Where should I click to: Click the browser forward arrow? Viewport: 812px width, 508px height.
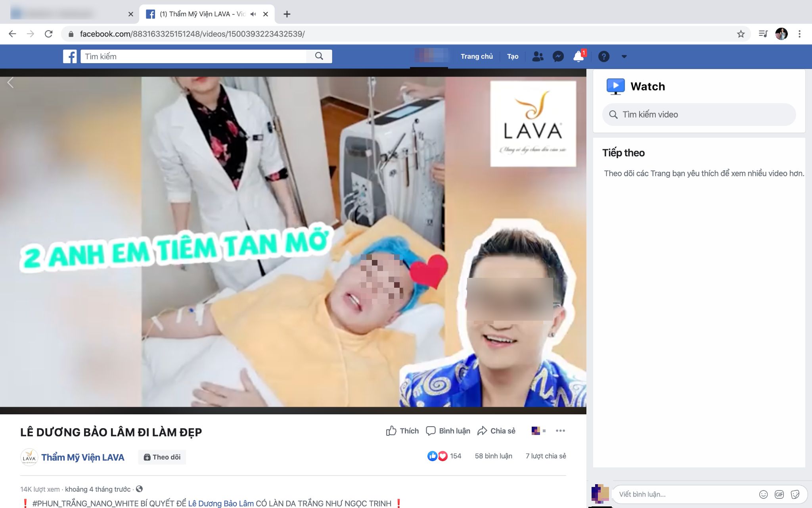coord(31,34)
